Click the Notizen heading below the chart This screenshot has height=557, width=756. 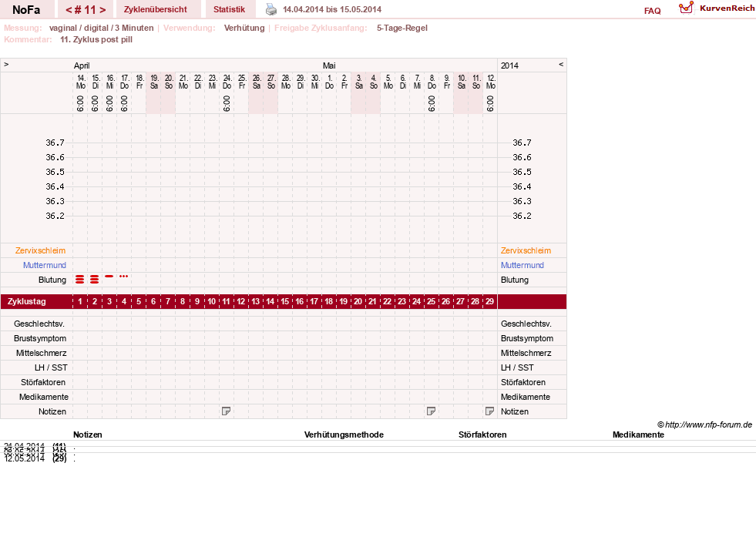pyautogui.click(x=88, y=435)
